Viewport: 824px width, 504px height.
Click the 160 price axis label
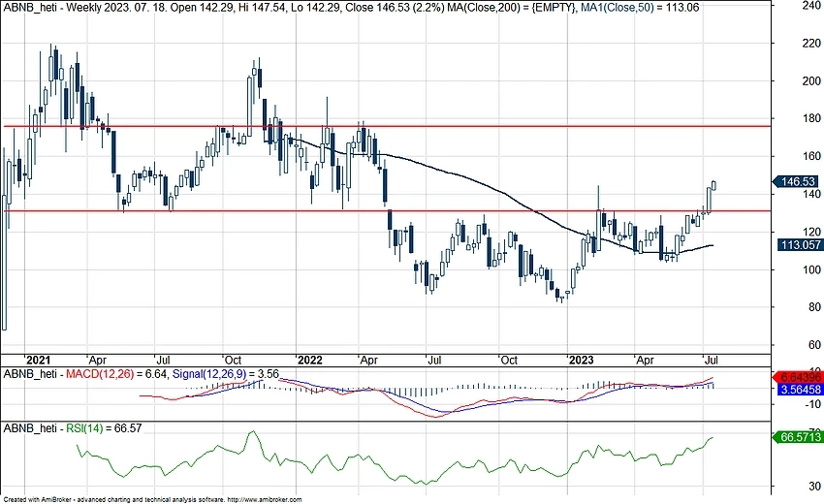(812, 156)
